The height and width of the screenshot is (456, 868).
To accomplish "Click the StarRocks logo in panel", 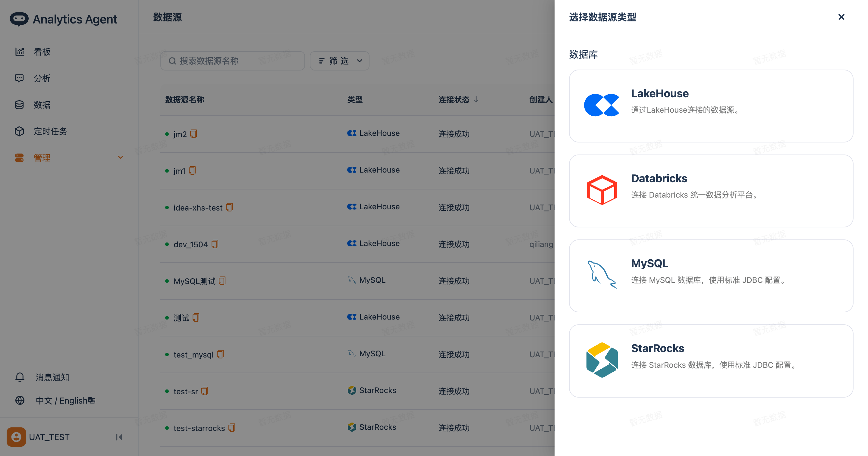I will (x=602, y=360).
